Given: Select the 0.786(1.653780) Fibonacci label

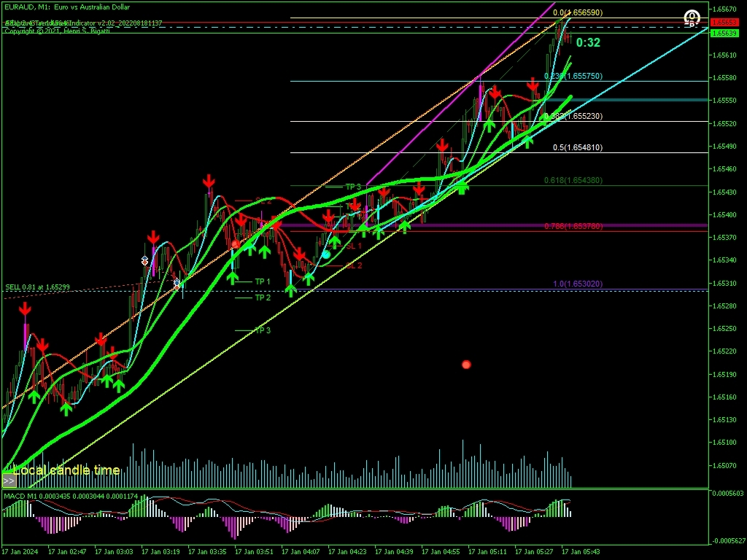Looking at the screenshot, I should (573, 226).
